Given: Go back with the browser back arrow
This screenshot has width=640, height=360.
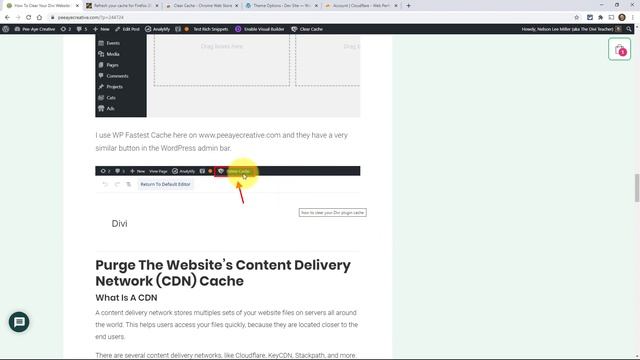Looking at the screenshot, I should click(7, 18).
